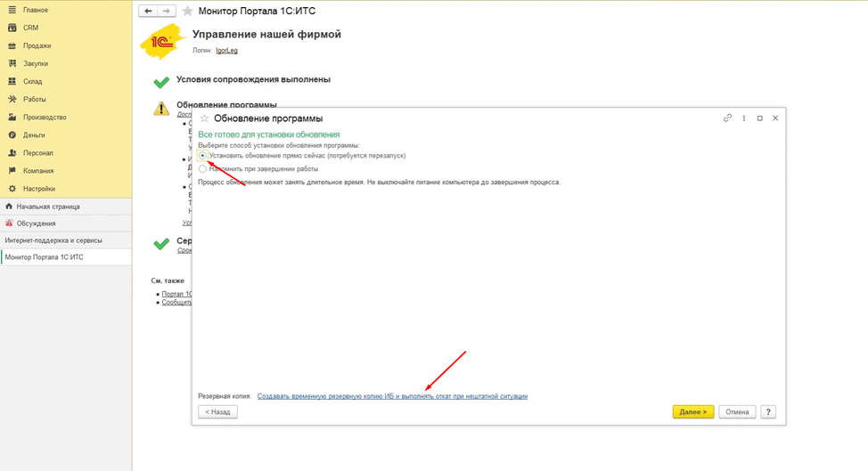Click the yellow warning triangle icon
868x471 pixels.
[161, 109]
